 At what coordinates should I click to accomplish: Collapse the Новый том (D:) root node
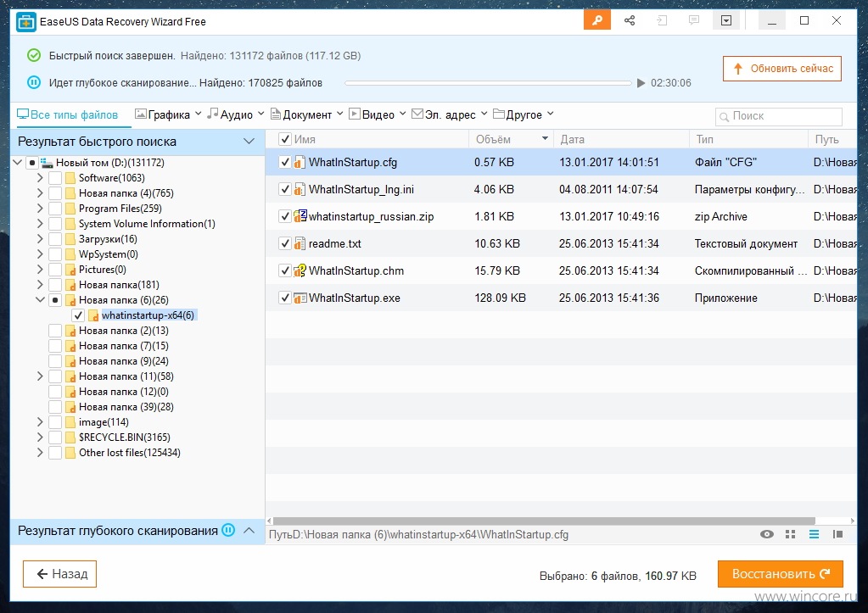coord(17,162)
